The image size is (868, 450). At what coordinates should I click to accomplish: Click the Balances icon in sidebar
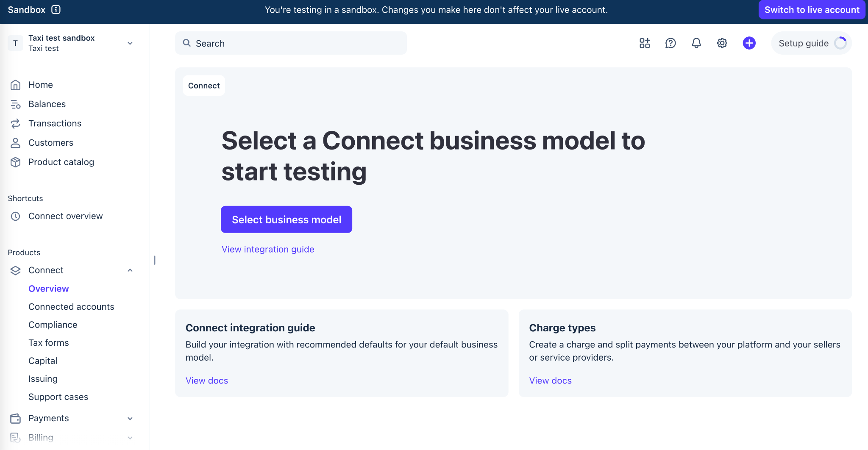[16, 104]
